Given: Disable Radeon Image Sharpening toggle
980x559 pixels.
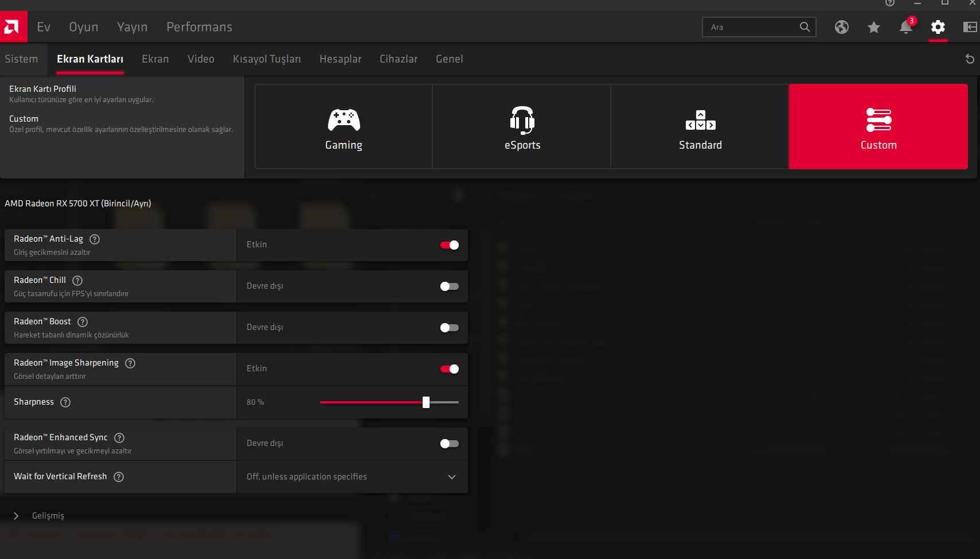Looking at the screenshot, I should 450,369.
